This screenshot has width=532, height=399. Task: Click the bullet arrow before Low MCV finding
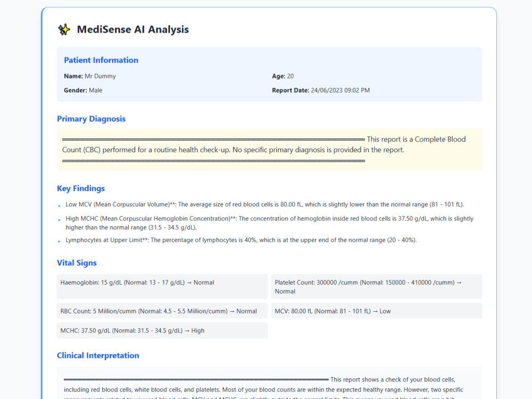[x=60, y=205]
